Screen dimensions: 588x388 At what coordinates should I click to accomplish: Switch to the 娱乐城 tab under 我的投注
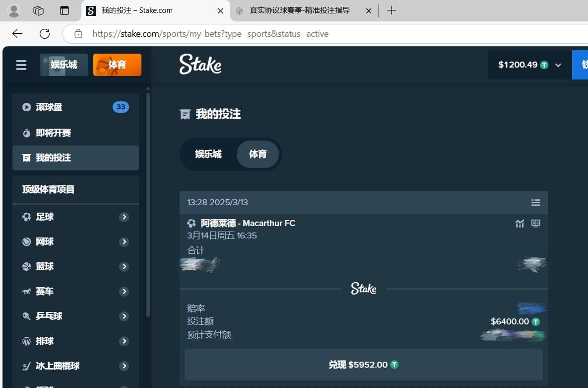pos(208,154)
